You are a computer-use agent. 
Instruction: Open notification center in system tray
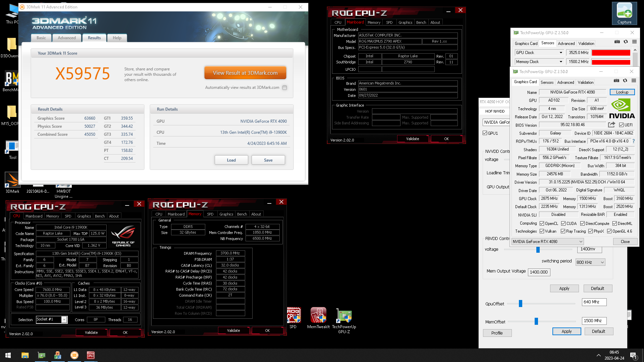coord(634,355)
